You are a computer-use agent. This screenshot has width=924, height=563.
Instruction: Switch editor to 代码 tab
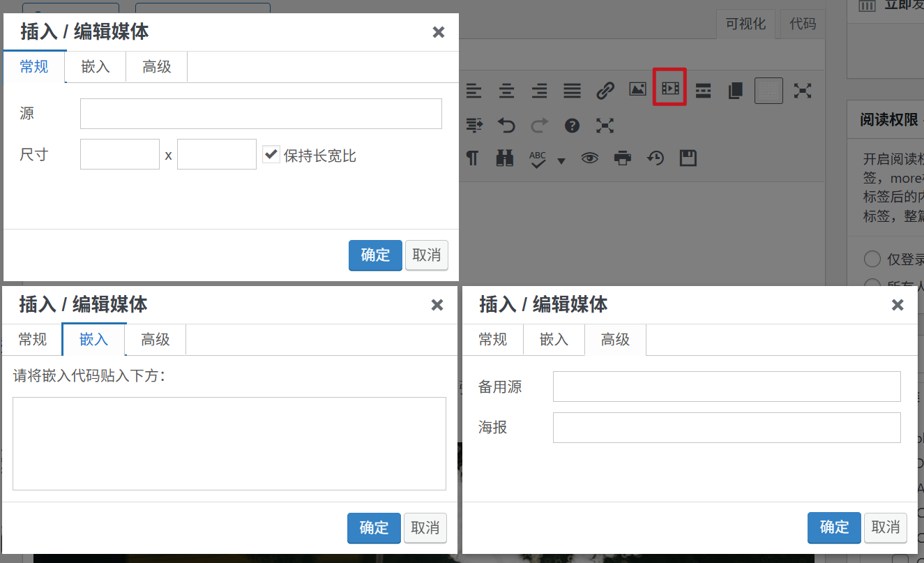pyautogui.click(x=803, y=24)
